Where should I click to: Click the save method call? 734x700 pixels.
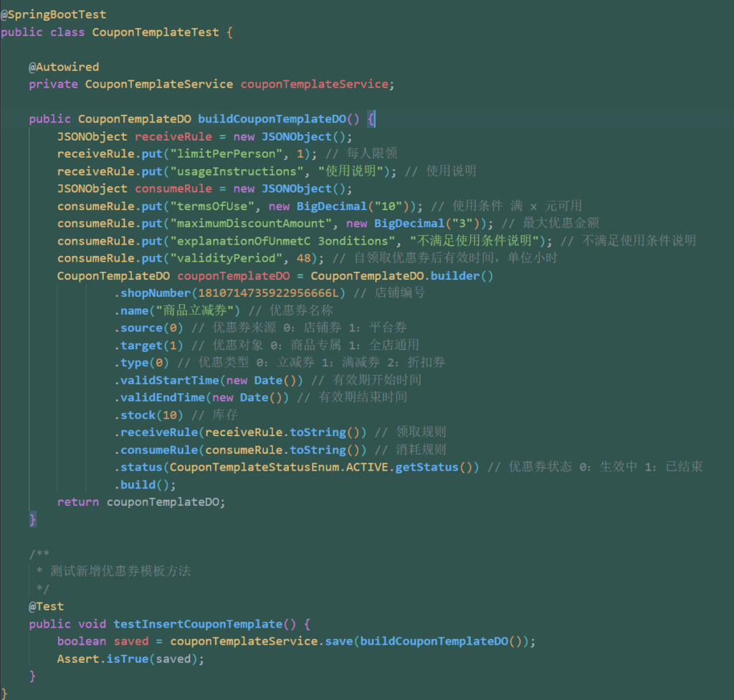(338, 641)
